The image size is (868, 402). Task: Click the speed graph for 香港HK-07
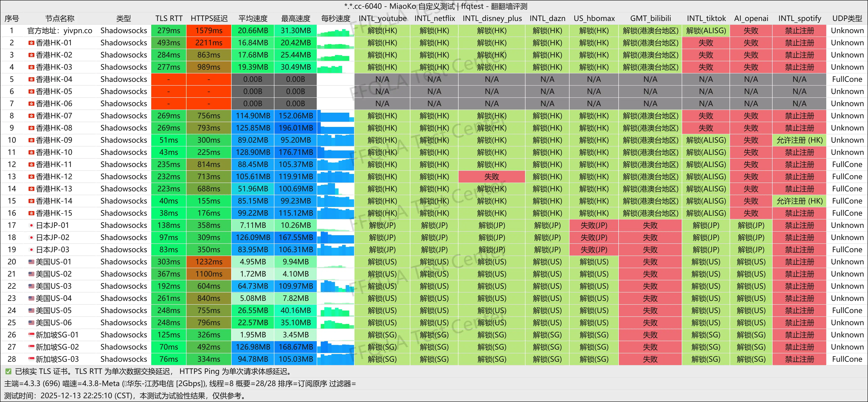335,116
